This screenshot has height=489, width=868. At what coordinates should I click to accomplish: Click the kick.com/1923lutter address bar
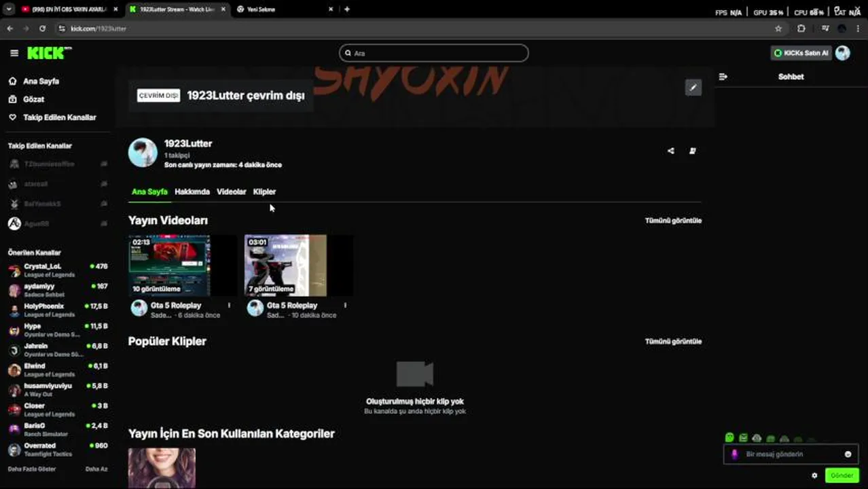click(414, 29)
